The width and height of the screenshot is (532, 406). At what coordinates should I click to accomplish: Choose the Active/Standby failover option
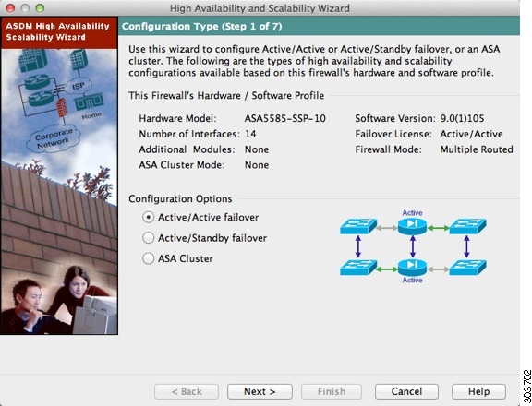pos(149,238)
